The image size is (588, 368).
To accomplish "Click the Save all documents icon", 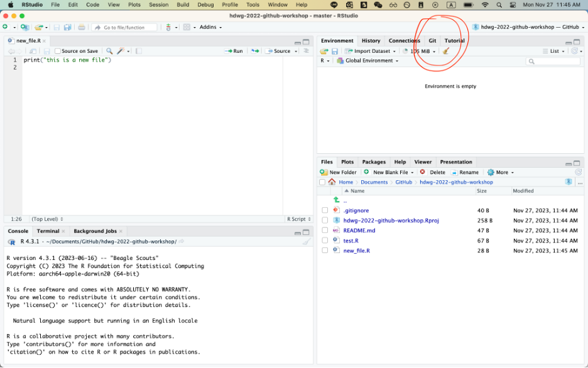I will point(67,28).
